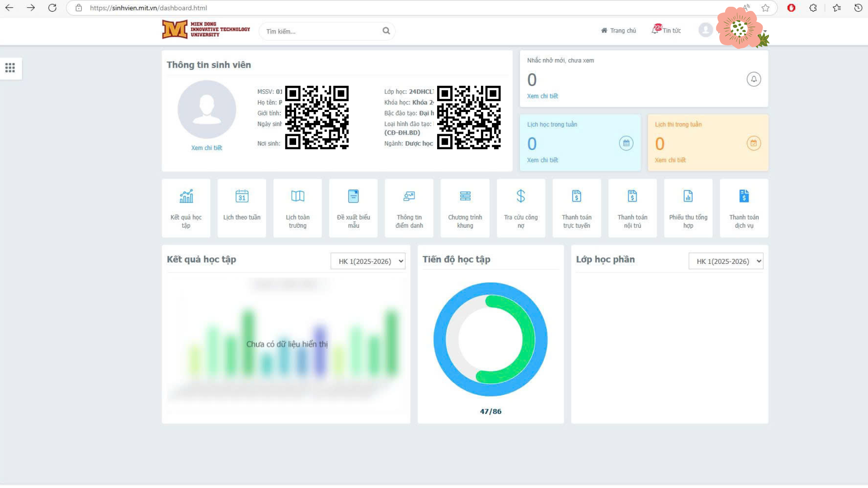Click the Mien Dong University logo
This screenshot has width=868, height=488.
(x=206, y=29)
